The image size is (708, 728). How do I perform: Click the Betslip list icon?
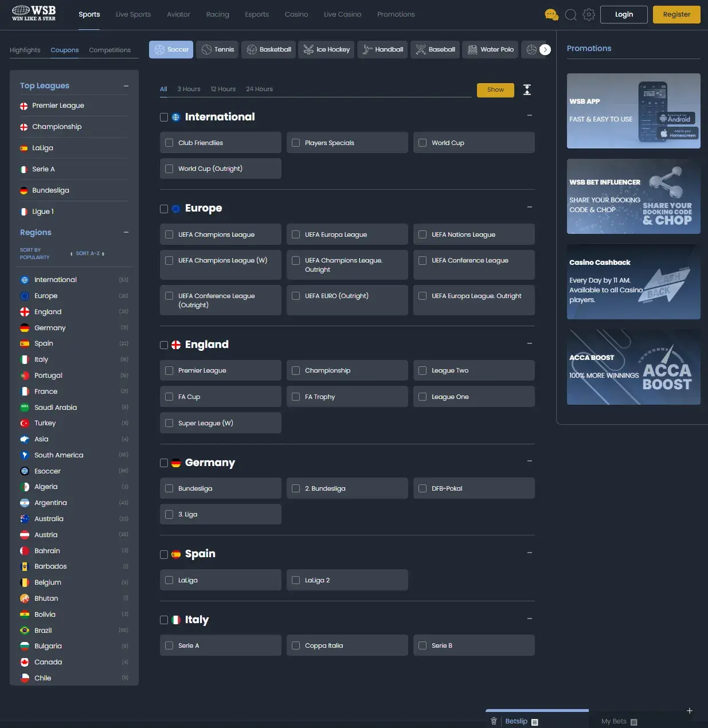pyautogui.click(x=535, y=722)
